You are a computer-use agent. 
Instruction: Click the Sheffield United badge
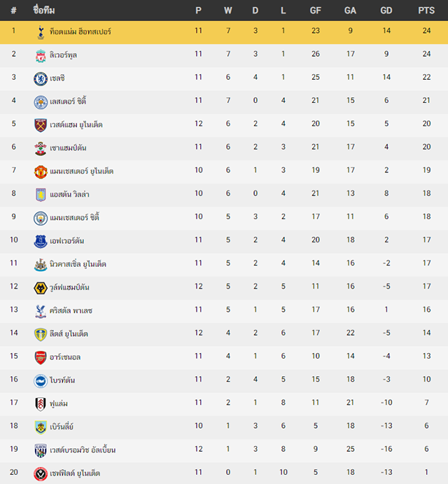tap(41, 473)
